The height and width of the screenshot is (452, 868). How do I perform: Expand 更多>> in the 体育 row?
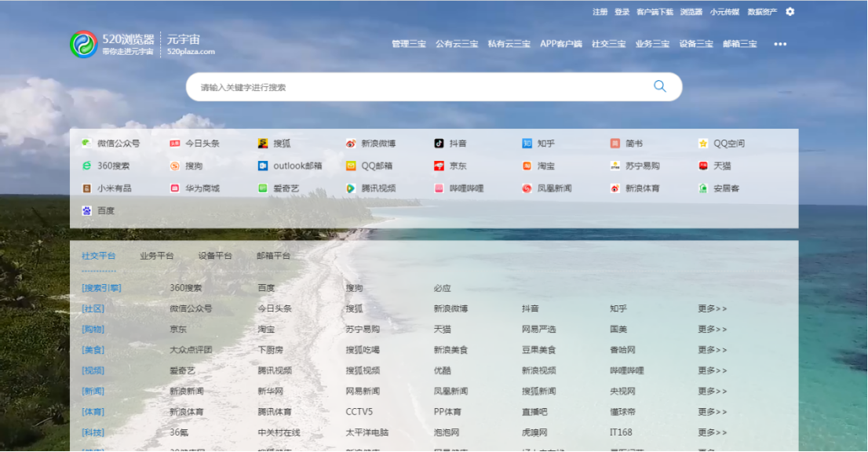[x=713, y=412]
